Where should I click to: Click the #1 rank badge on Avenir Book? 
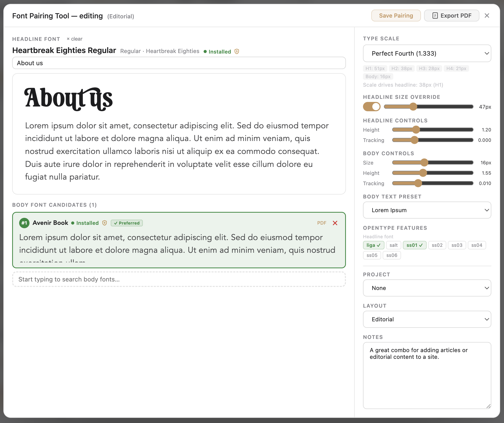(24, 223)
